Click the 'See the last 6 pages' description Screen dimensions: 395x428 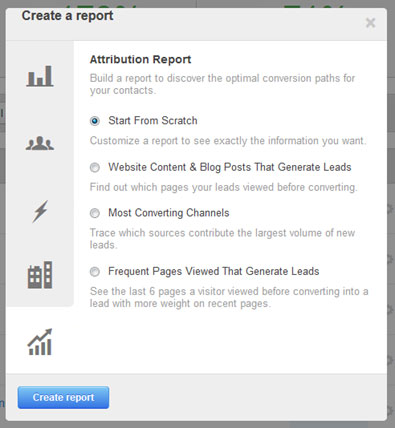(x=229, y=297)
